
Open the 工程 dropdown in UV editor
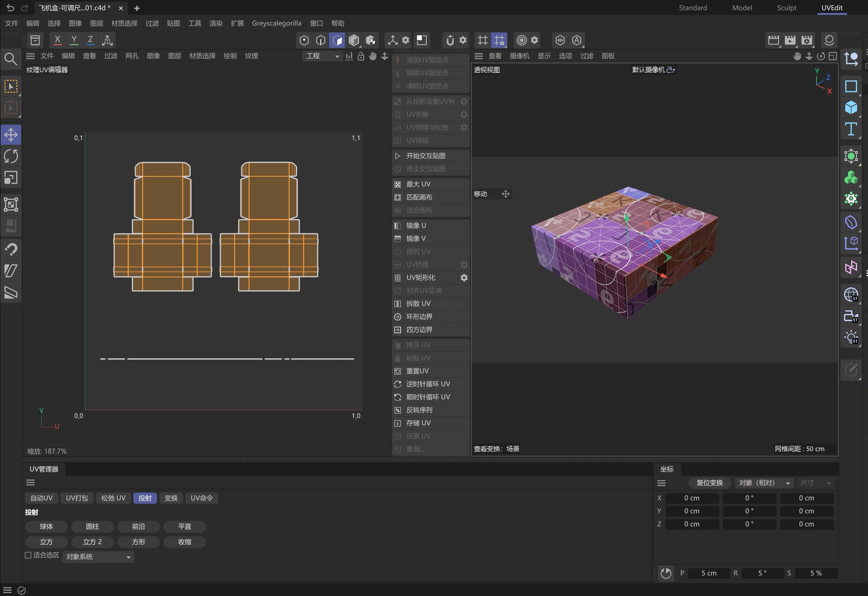(322, 56)
